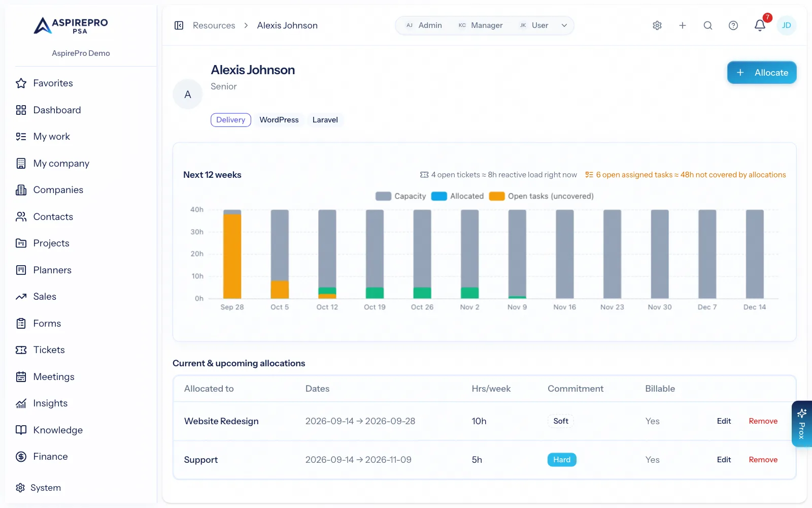Collapse the sidebar panel toggle icon

click(179, 25)
